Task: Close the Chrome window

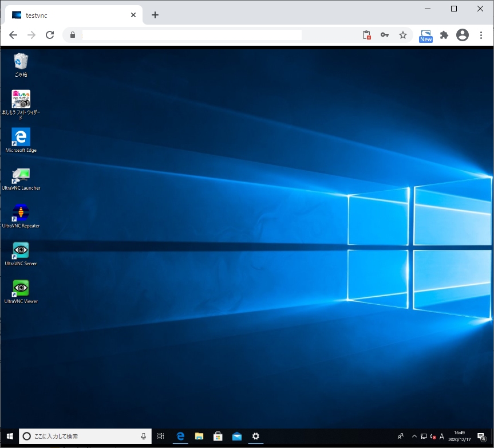Action: pyautogui.click(x=480, y=9)
